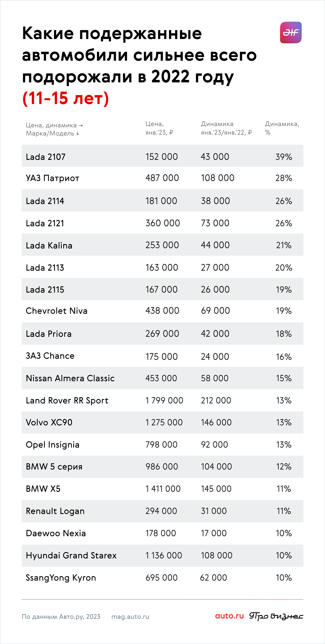Click the 'Цена, янв.'23' column header
The height and width of the screenshot is (644, 325).
pyautogui.click(x=159, y=128)
